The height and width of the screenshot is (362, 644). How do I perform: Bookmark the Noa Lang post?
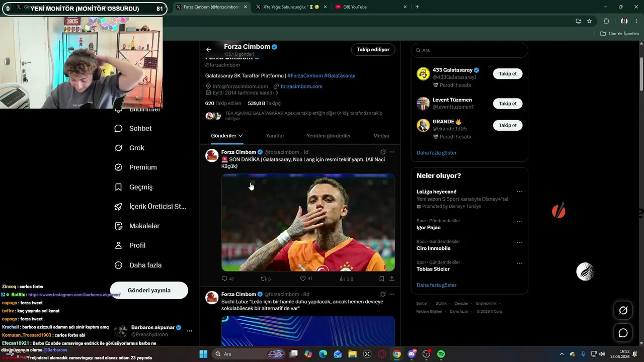(382, 279)
